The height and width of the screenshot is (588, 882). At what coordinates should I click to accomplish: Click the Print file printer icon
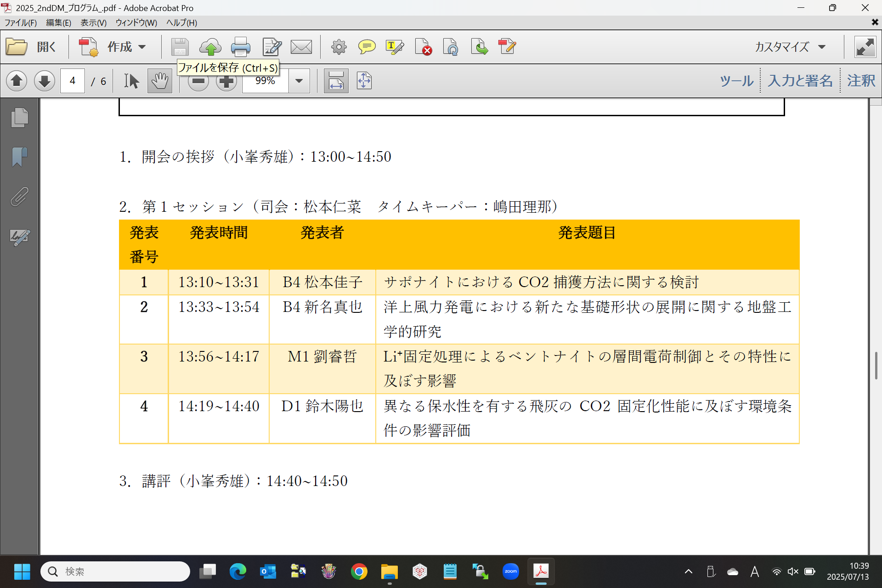[240, 47]
